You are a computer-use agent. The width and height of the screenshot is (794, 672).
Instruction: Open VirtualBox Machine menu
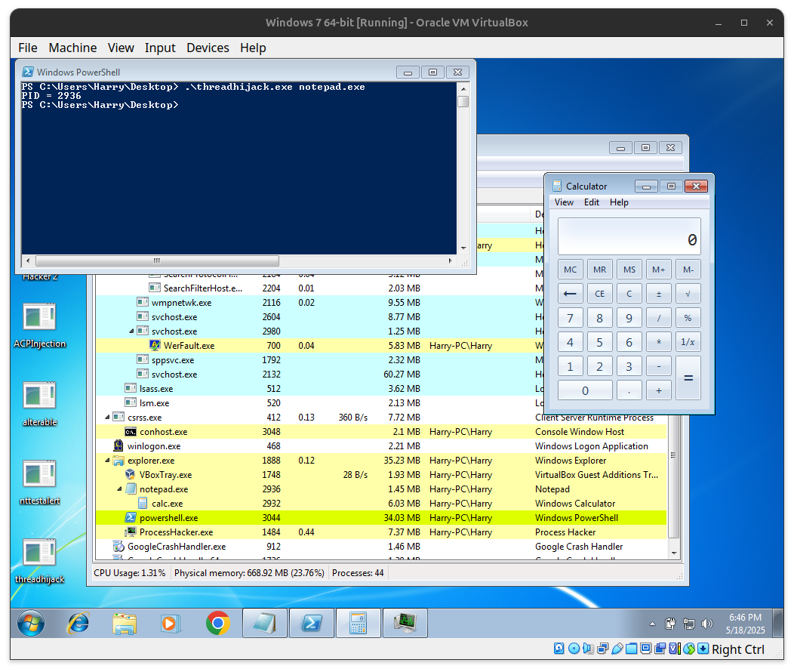click(x=72, y=48)
